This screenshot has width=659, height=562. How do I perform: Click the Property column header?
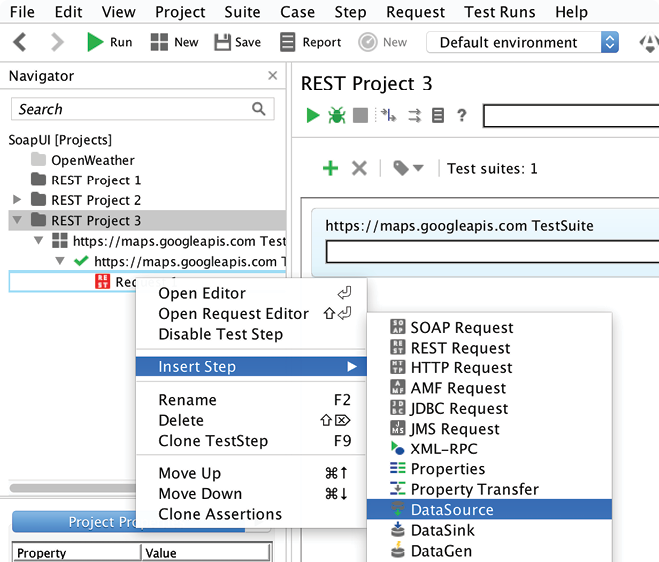click(x=77, y=552)
